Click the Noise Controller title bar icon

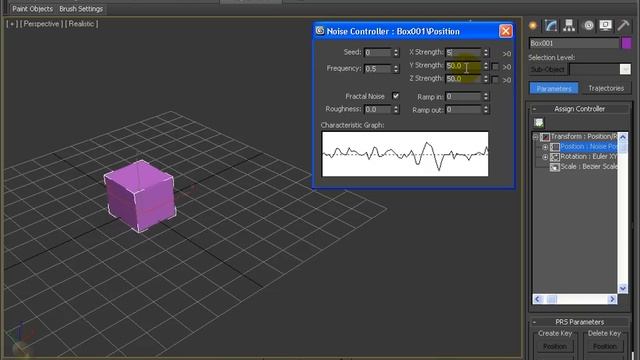(320, 31)
